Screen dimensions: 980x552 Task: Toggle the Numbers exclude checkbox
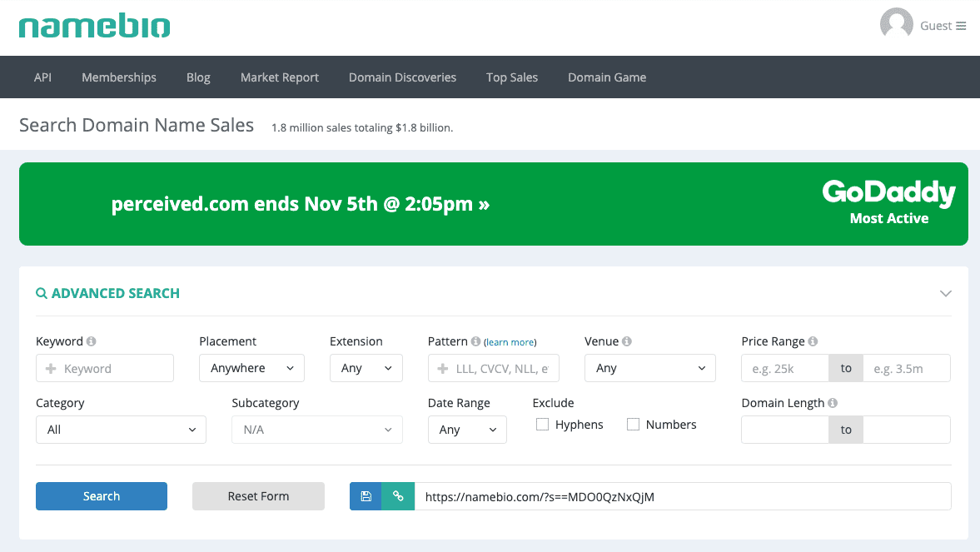point(633,425)
